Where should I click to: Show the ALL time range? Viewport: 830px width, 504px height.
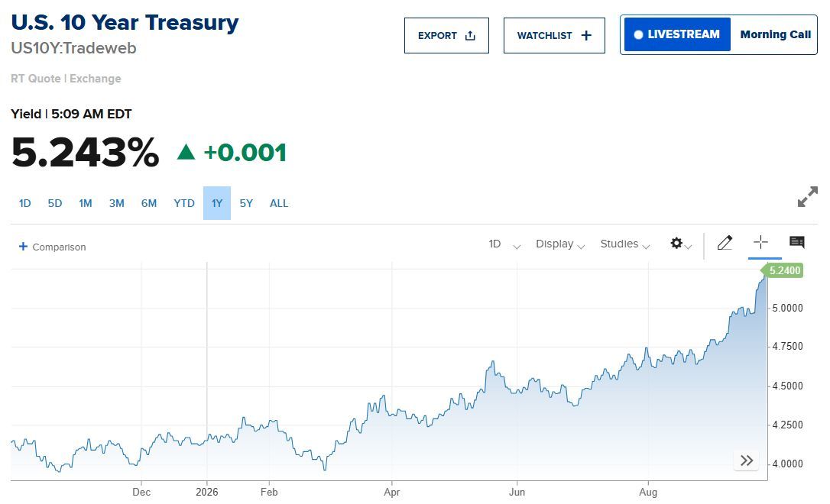click(x=279, y=203)
